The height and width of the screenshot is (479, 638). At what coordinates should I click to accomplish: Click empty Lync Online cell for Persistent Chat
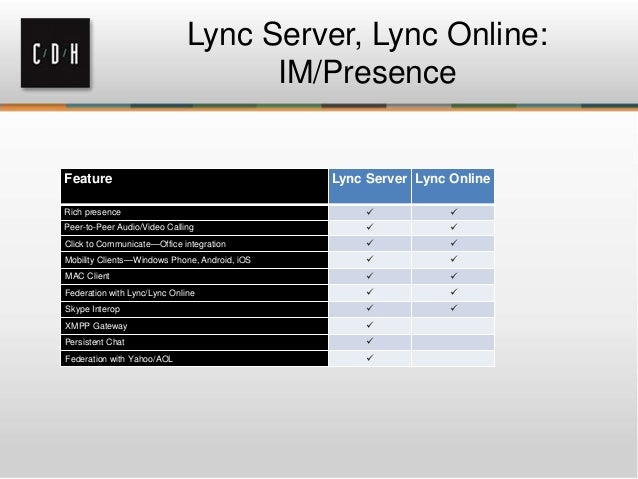453,342
